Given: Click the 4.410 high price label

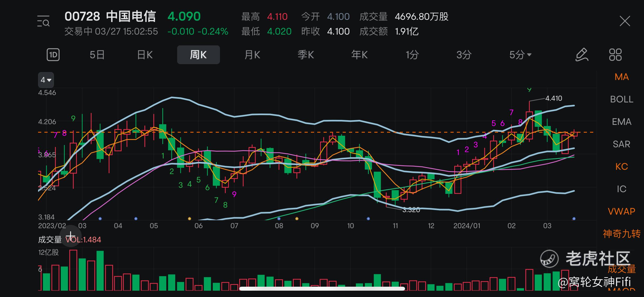Looking at the screenshot, I should [x=554, y=98].
